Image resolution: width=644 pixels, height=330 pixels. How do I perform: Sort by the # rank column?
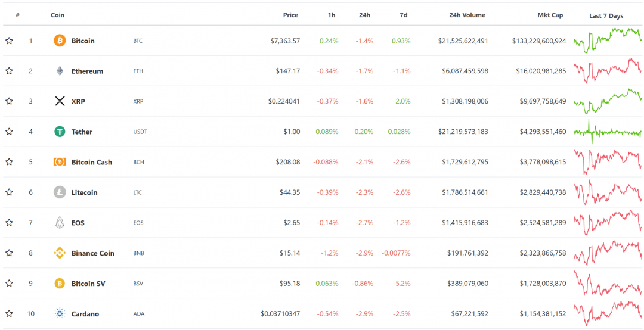tap(18, 15)
